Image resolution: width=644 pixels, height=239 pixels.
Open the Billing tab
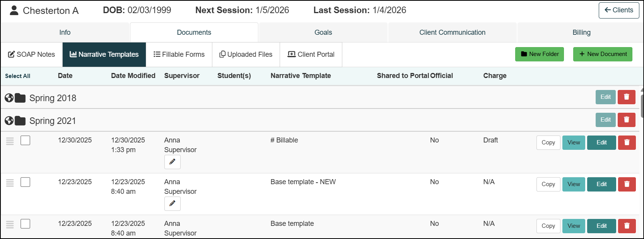(x=581, y=32)
